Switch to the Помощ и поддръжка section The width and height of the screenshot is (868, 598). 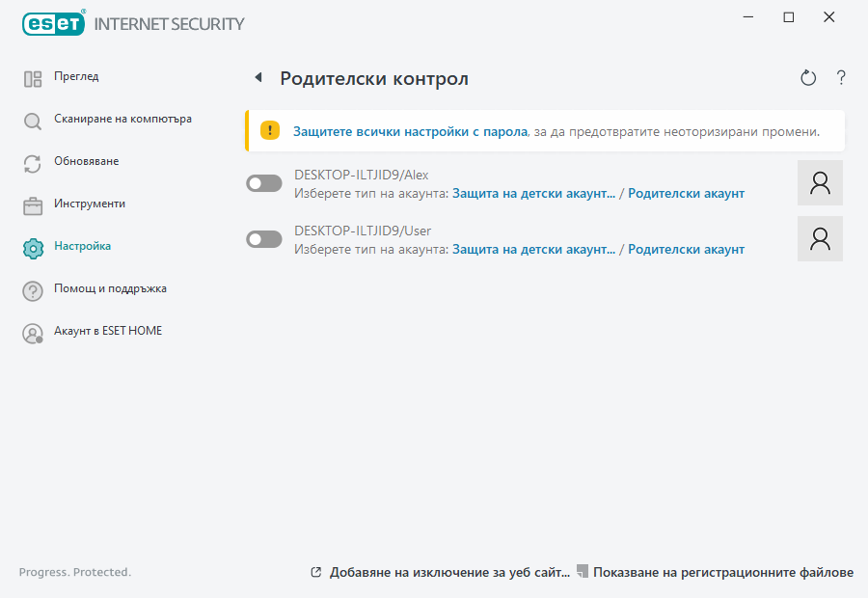pyautogui.click(x=108, y=288)
